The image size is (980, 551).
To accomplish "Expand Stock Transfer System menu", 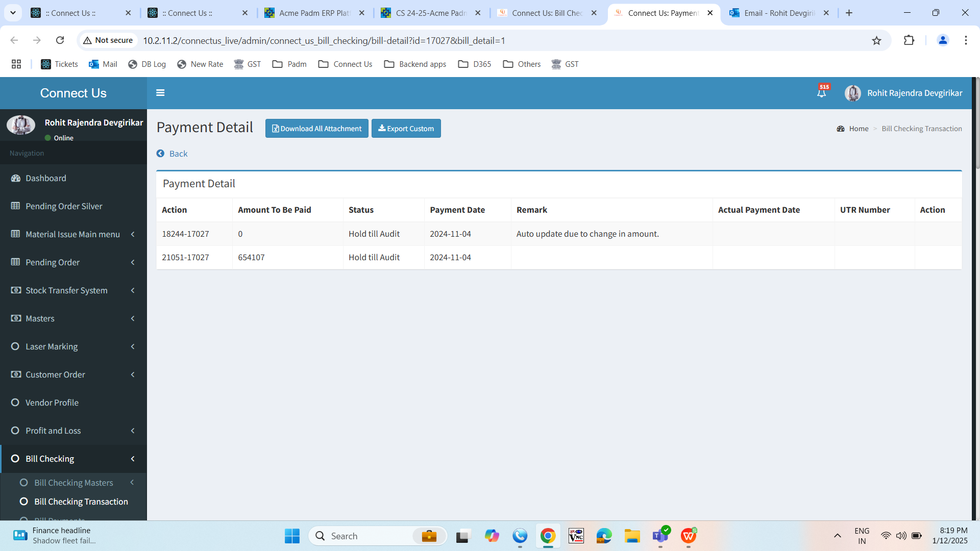I will (73, 290).
